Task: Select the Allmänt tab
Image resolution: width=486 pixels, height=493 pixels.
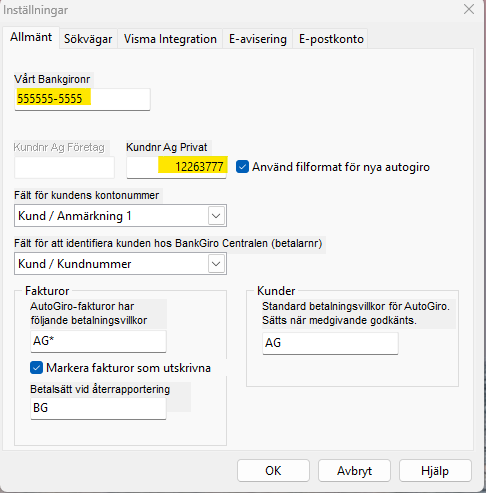Action: click(x=31, y=37)
